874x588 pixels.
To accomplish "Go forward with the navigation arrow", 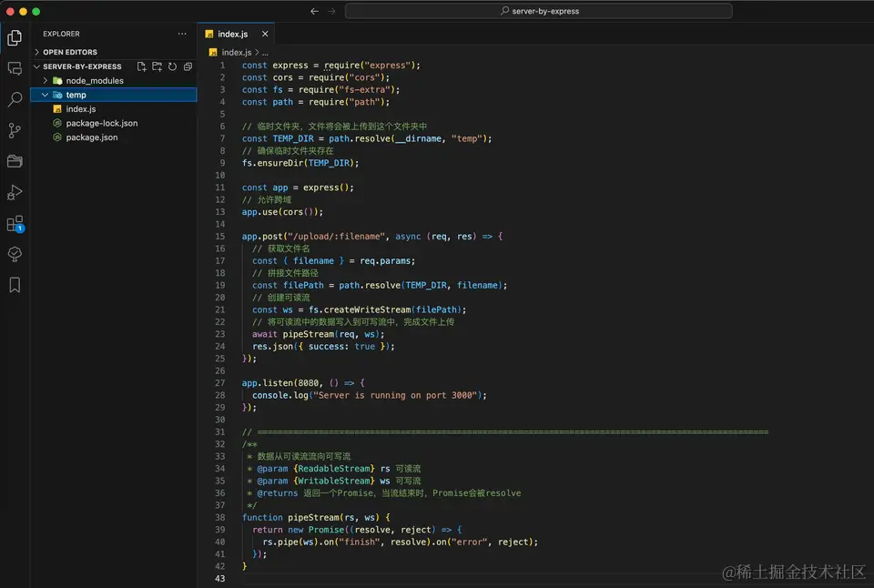I will (x=331, y=11).
